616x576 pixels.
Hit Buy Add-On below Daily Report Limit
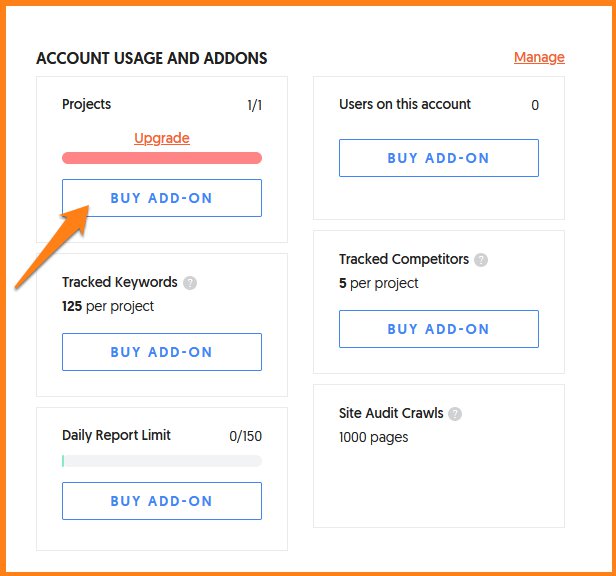[x=162, y=501]
